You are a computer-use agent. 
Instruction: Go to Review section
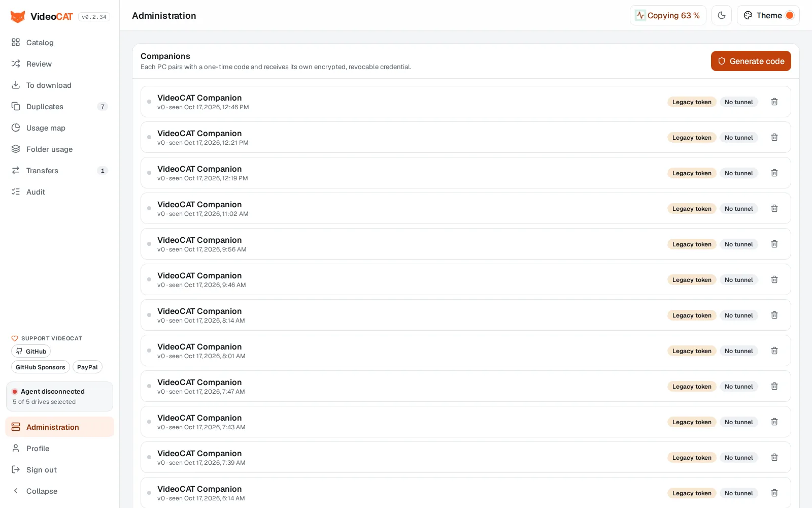59,64
